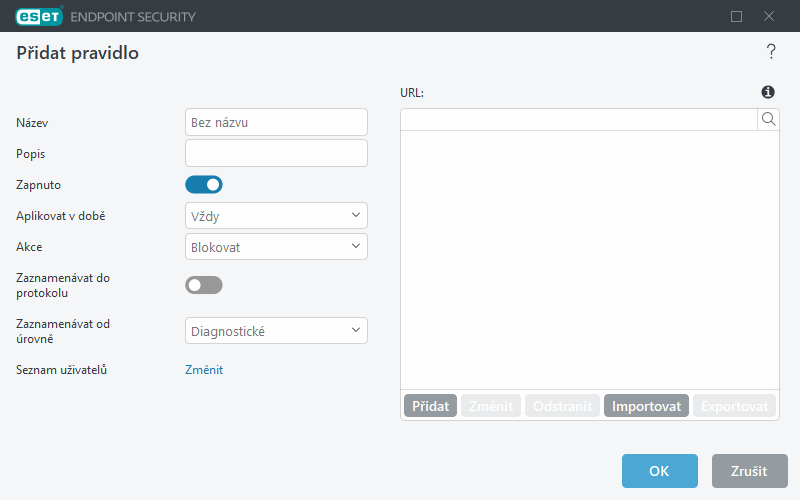Open the Aplikovat v době dropdown
The image size is (800, 500).
point(276,216)
